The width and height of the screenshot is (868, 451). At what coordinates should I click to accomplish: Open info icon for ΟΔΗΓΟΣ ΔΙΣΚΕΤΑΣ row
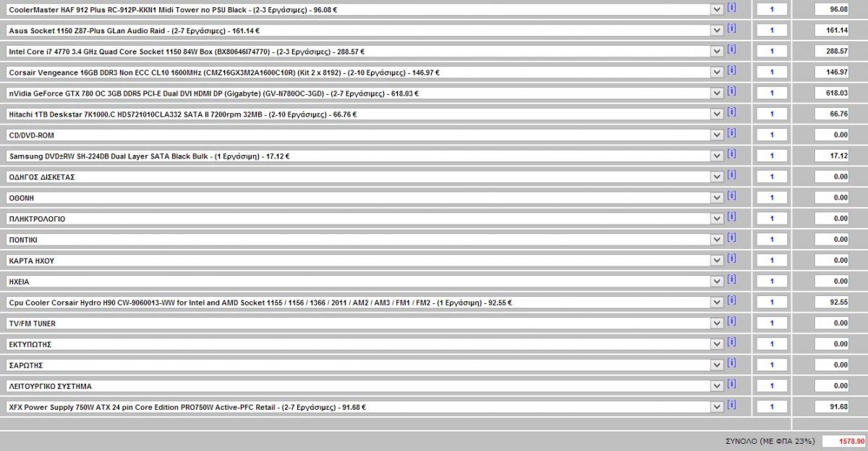[x=731, y=175]
